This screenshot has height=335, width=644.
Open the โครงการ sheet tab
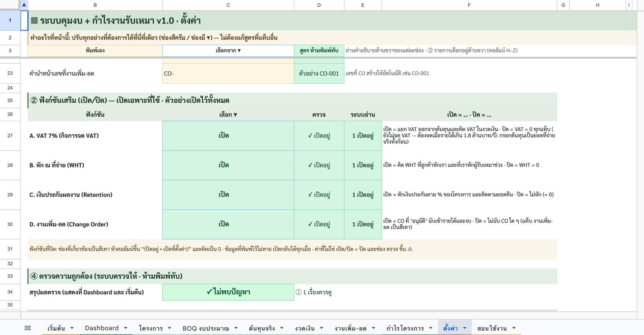point(151,328)
